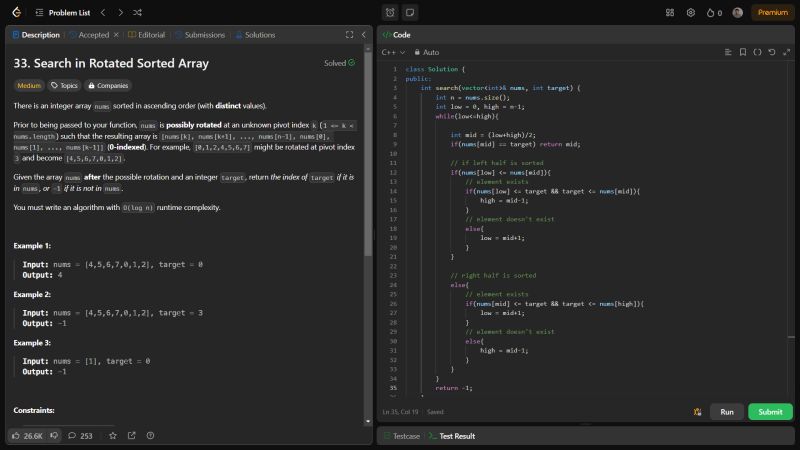Click the Run button
This screenshot has width=800, height=450.
click(x=726, y=411)
